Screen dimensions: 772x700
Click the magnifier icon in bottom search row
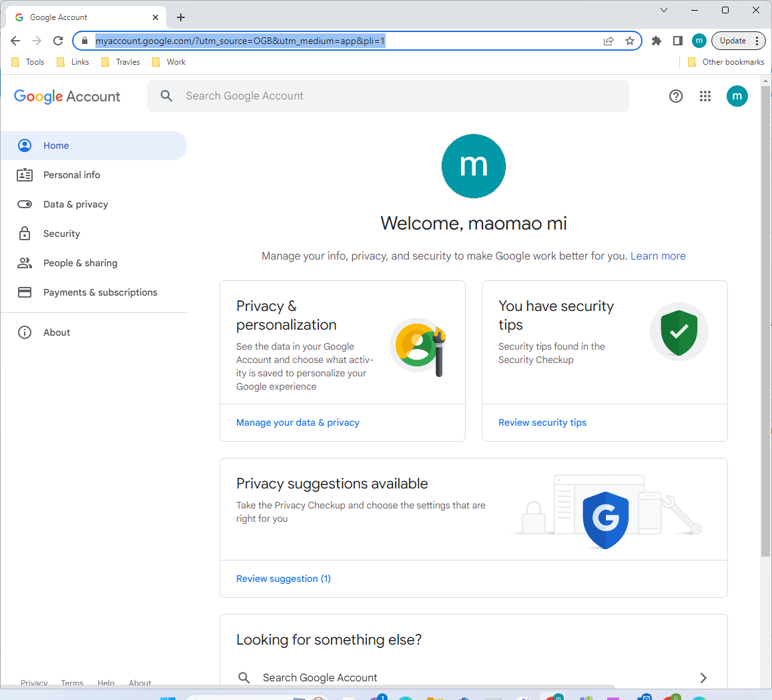coord(244,678)
